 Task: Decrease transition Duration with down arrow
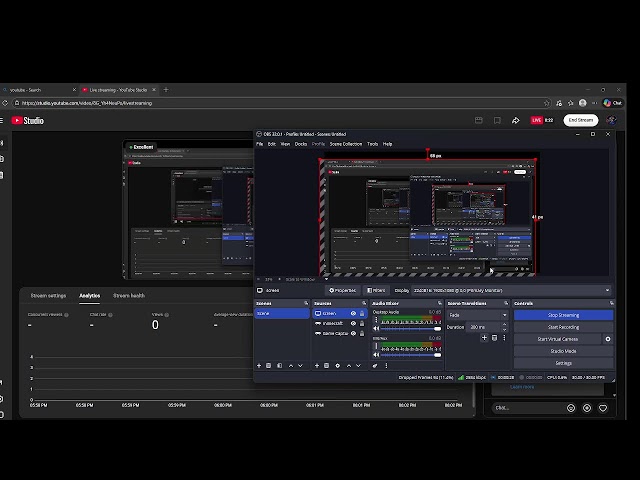(x=505, y=330)
